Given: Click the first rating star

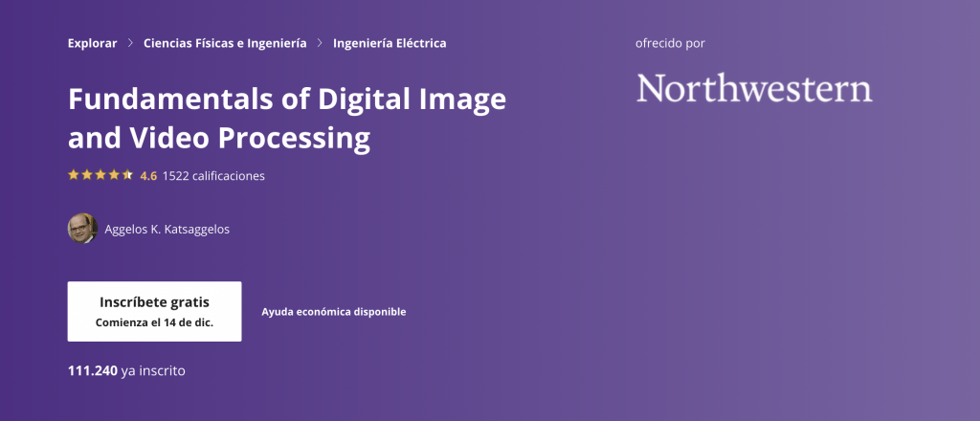Looking at the screenshot, I should [73, 175].
